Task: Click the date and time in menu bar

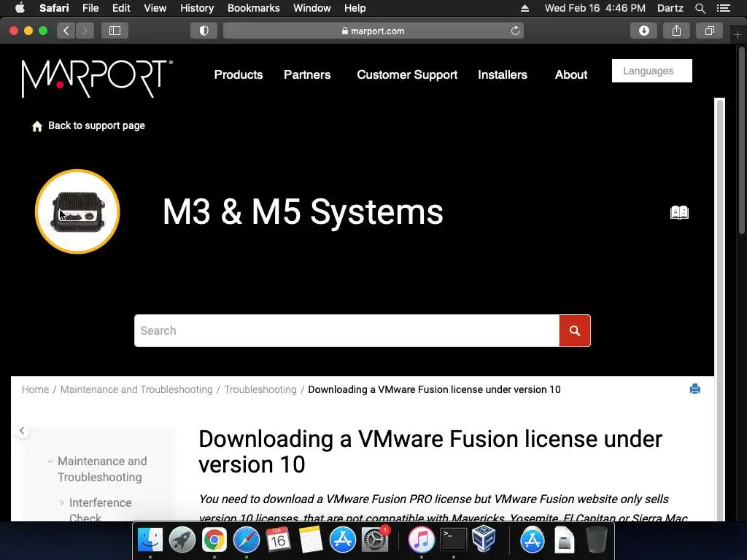Action: click(595, 8)
